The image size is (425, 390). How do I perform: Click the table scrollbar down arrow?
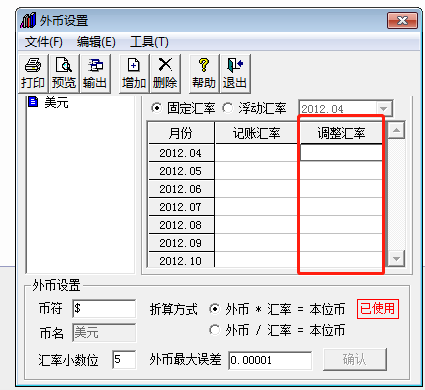[x=396, y=258]
